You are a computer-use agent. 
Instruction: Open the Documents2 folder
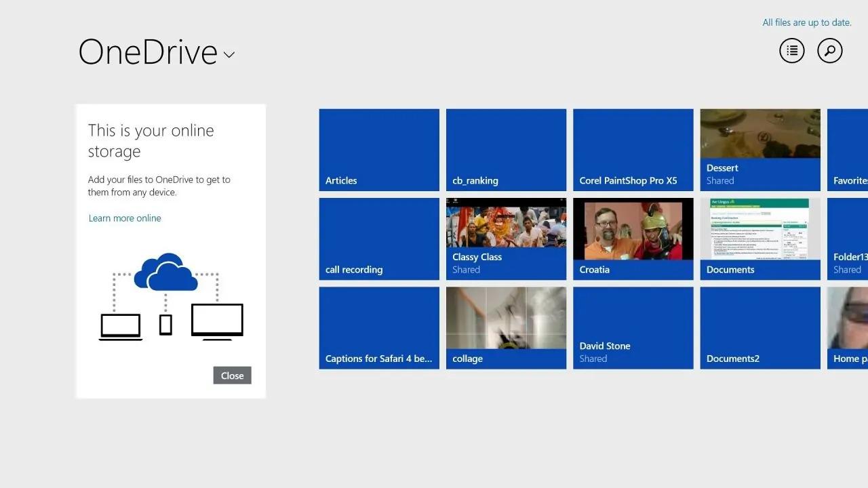point(760,328)
